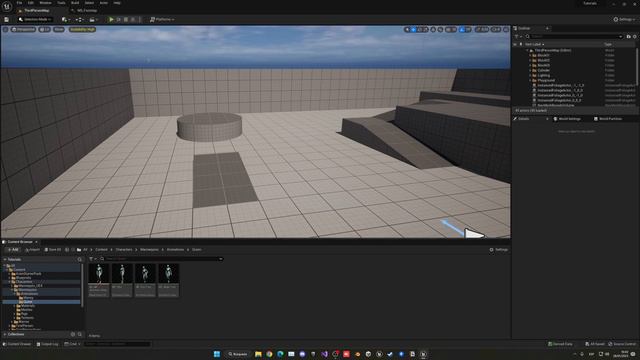Open the Perspective view mode dropdown

click(x=23, y=29)
